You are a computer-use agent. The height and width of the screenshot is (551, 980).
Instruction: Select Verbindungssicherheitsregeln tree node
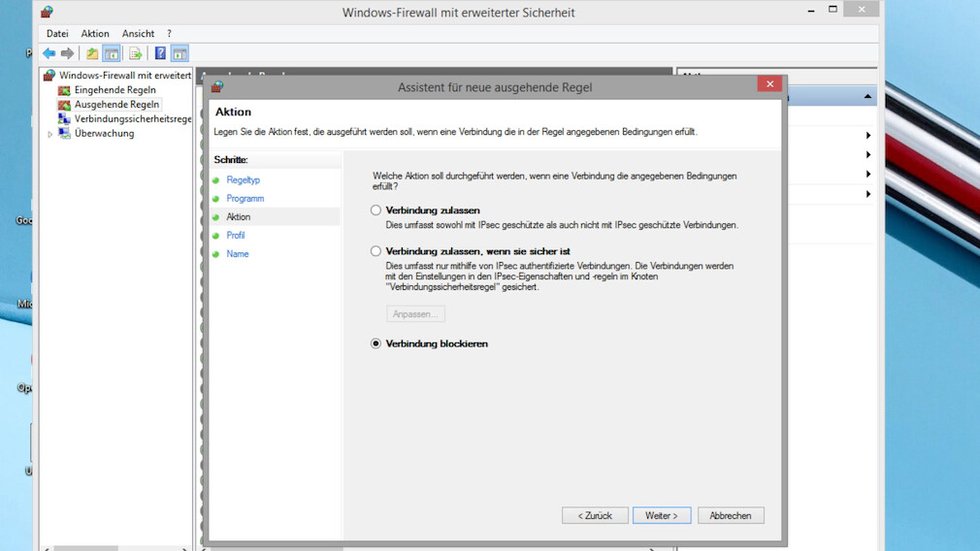click(132, 119)
